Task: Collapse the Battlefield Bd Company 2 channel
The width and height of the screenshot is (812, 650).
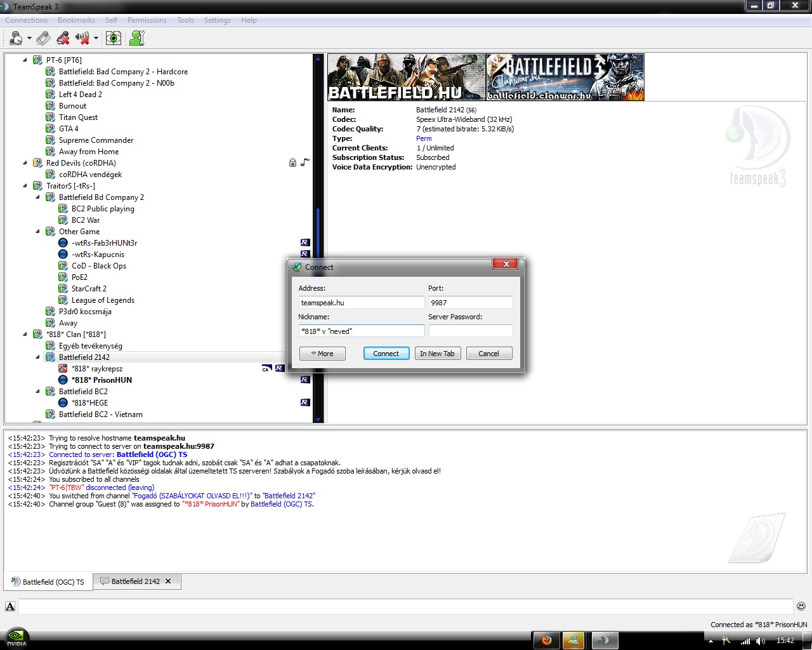Action: click(x=38, y=197)
